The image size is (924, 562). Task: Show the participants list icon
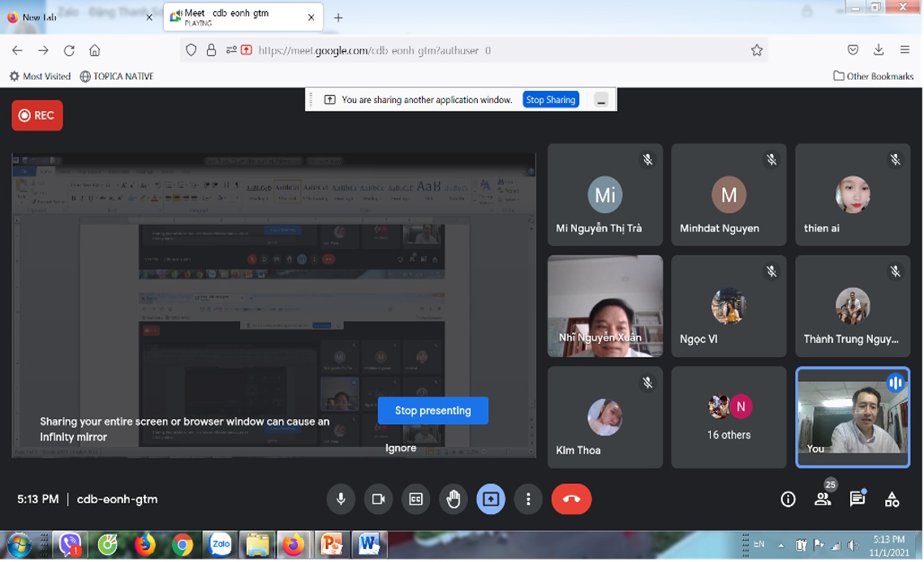click(823, 500)
